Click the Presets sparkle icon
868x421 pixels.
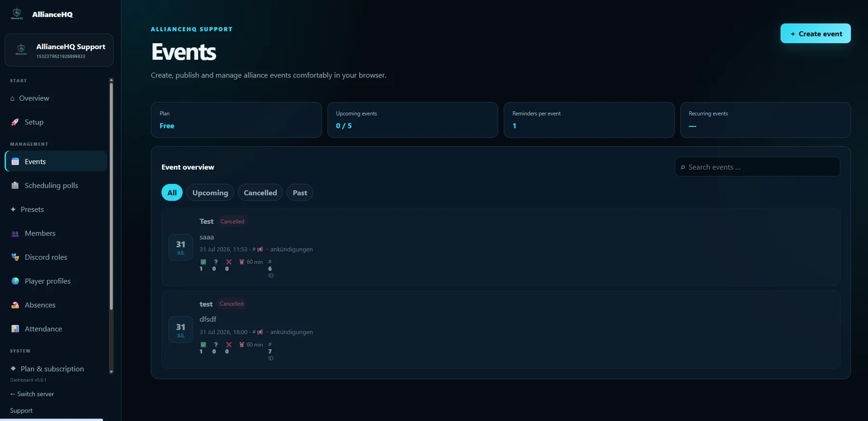coord(13,210)
